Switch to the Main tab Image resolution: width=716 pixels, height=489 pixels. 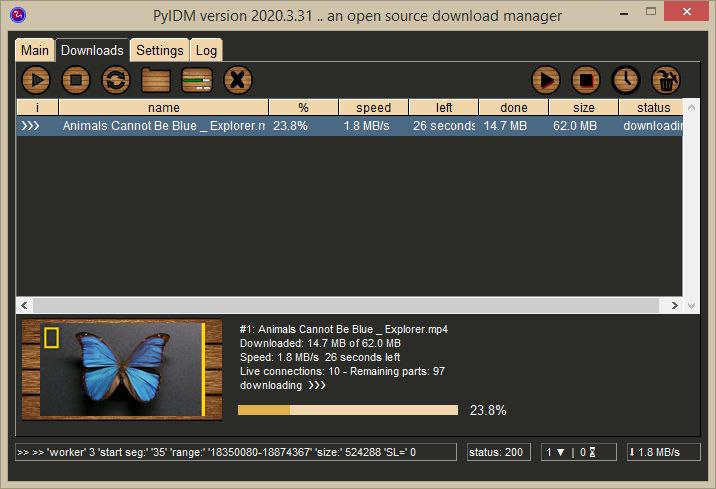(x=35, y=50)
